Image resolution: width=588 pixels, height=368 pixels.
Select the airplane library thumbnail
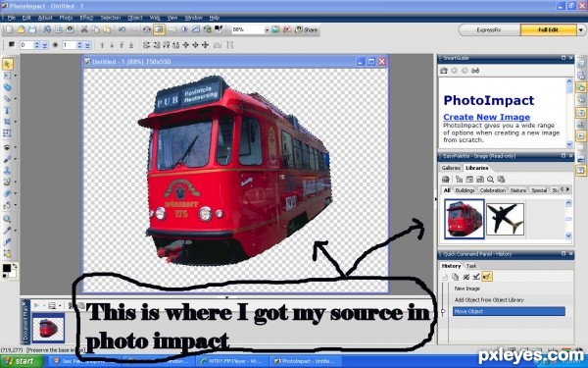coord(505,219)
